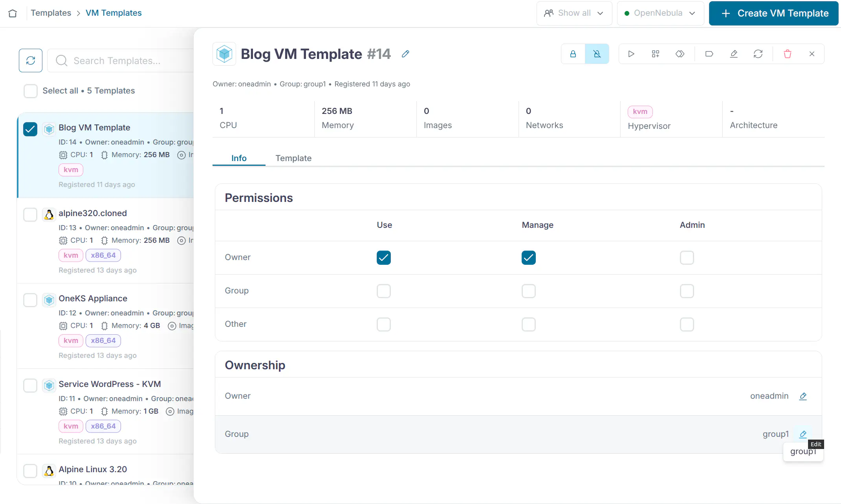Click VM Templates in the breadcrumb
The height and width of the screenshot is (504, 841).
(x=114, y=13)
